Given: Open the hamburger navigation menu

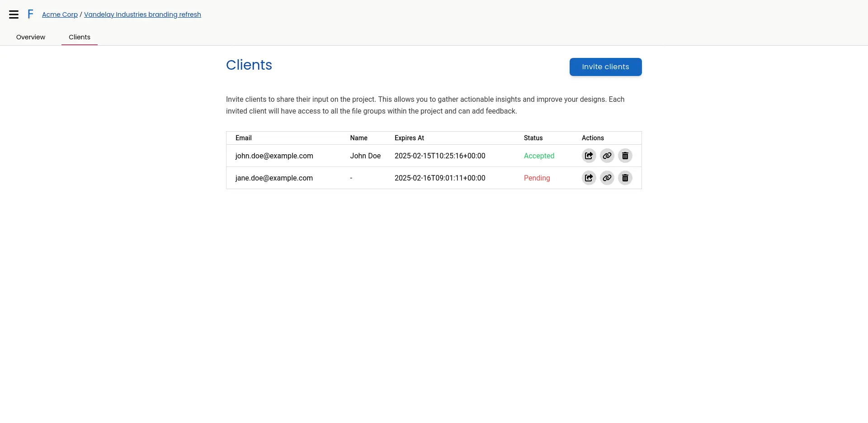Looking at the screenshot, I should pyautogui.click(x=14, y=14).
